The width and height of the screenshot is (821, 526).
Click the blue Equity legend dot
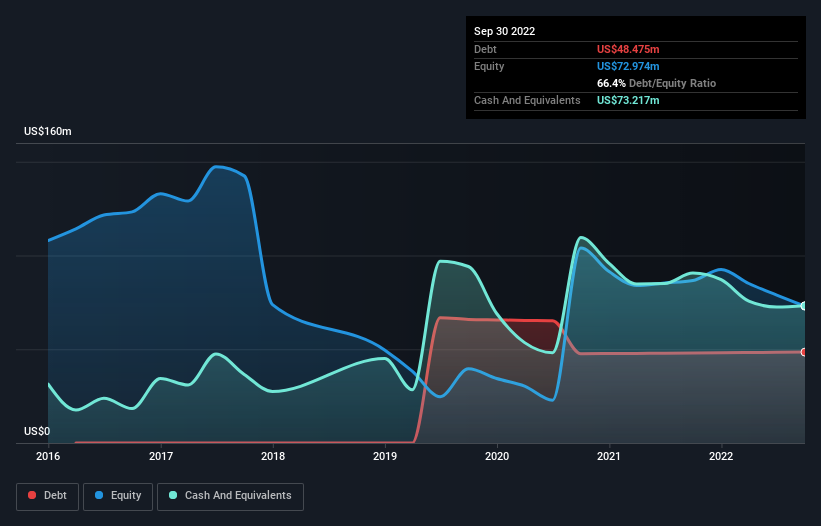pos(99,495)
